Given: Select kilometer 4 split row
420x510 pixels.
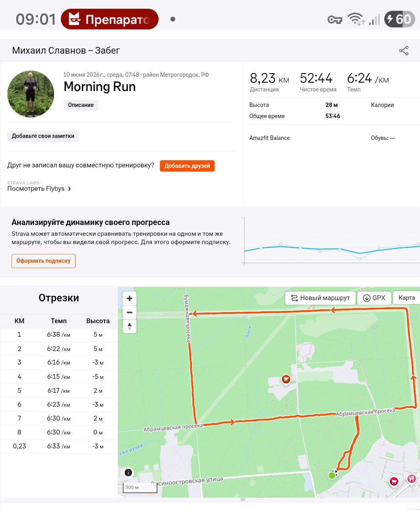Looking at the screenshot, I should tap(59, 376).
